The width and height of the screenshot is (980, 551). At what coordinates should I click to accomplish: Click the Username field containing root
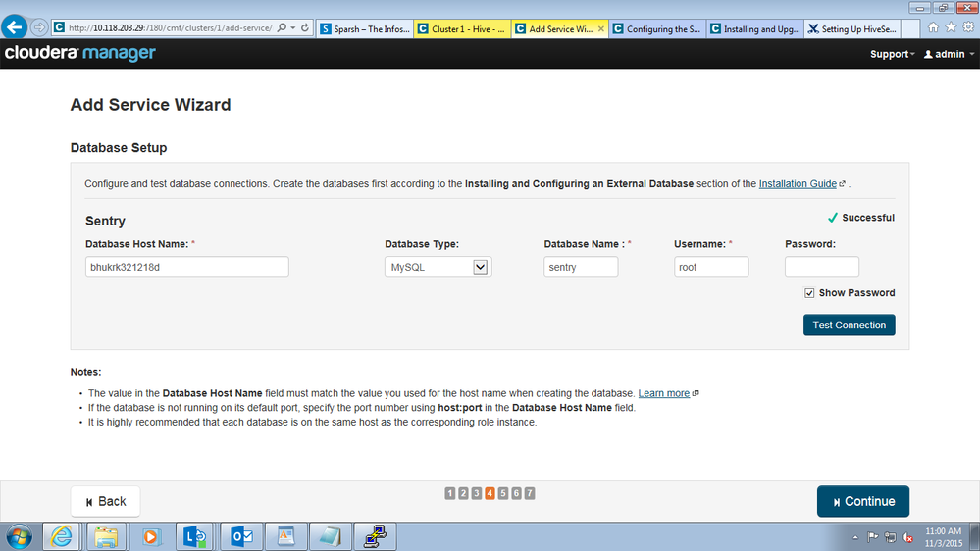[711, 267]
